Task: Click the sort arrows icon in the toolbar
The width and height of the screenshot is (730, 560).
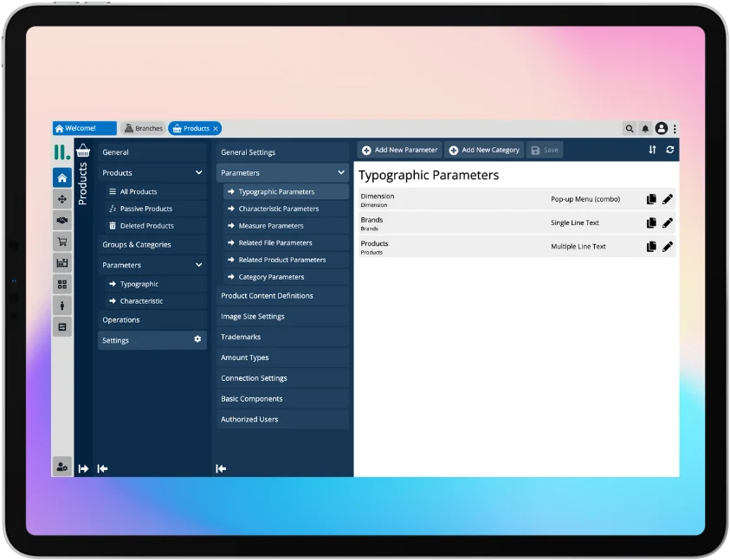Action: tap(651, 150)
